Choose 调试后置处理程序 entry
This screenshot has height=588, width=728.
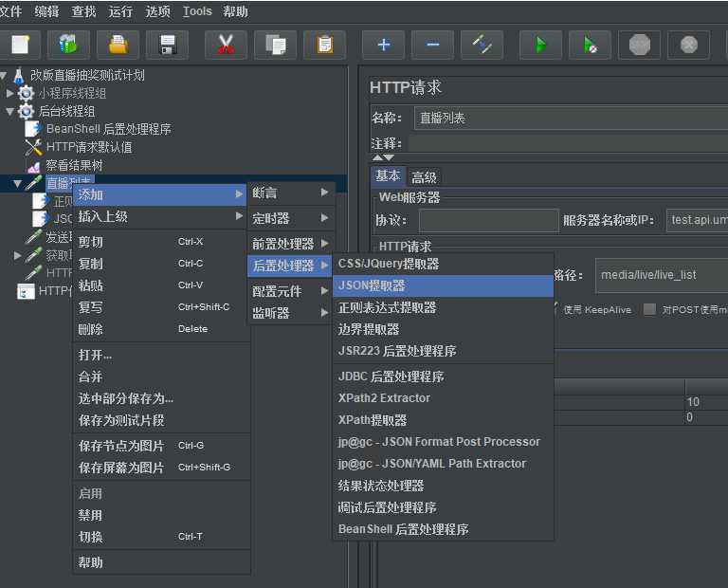pyautogui.click(x=444, y=507)
